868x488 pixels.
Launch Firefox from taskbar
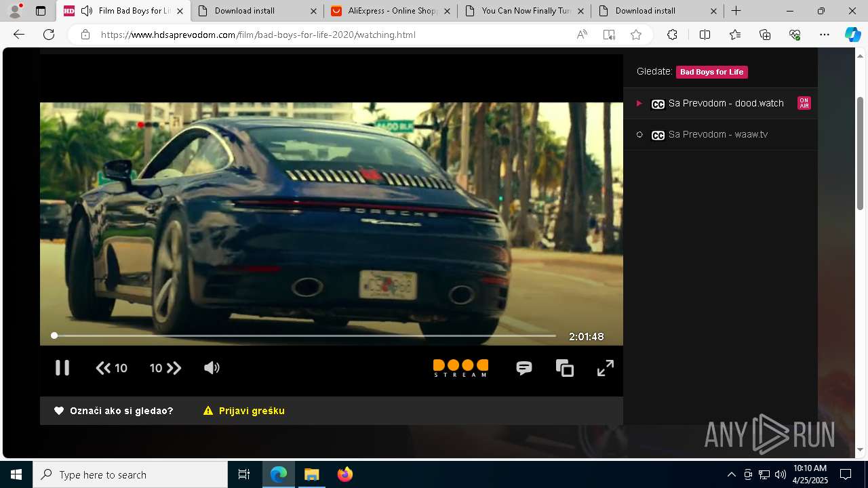pos(344,474)
